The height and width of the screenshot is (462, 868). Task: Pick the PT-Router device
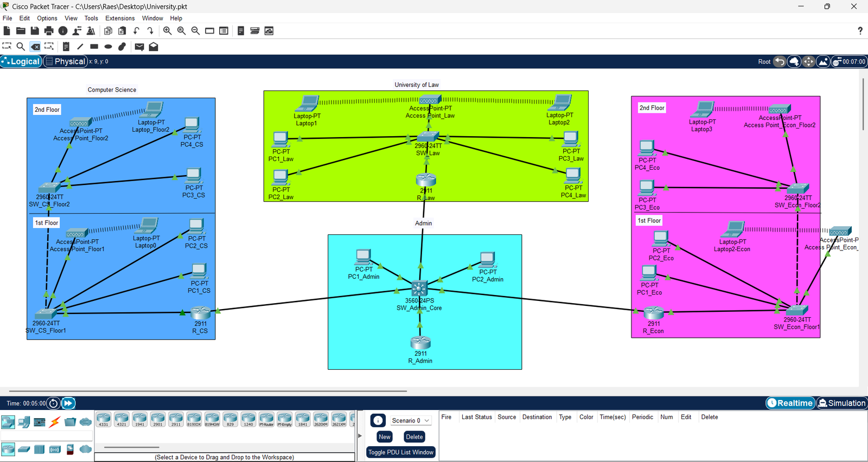tap(266, 419)
